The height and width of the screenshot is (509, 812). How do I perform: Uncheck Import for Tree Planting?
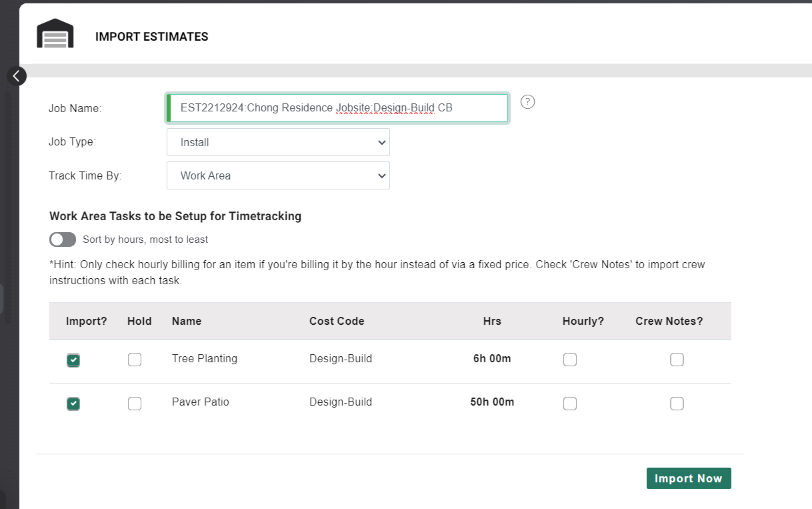[73, 360]
